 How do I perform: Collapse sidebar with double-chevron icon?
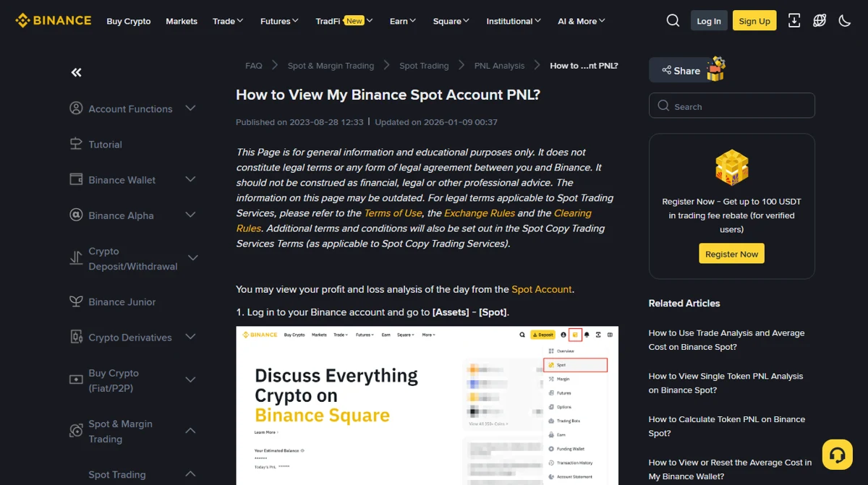point(77,72)
